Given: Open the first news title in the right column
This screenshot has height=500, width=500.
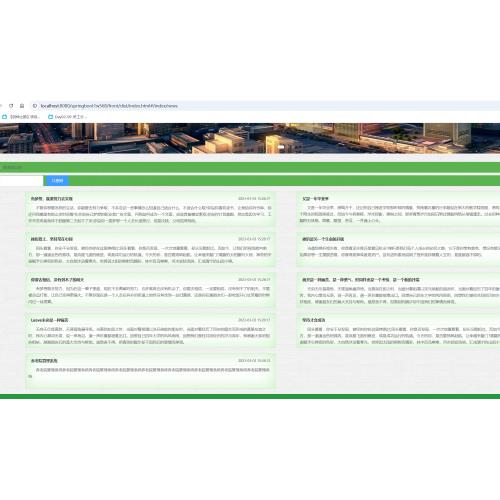Looking at the screenshot, I should coord(315,199).
